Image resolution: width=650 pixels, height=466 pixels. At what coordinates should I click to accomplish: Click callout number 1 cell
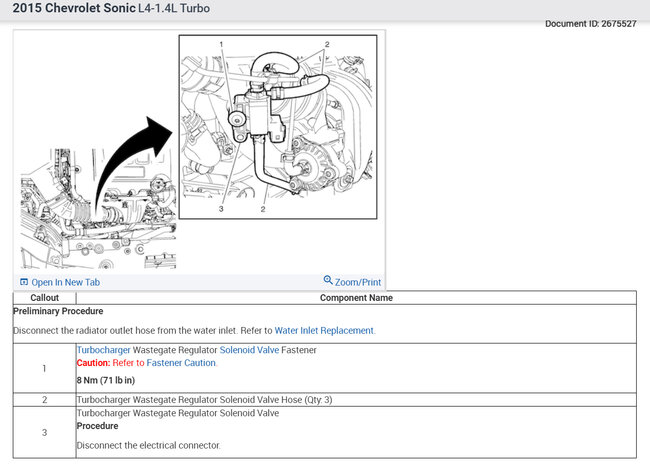[x=44, y=369]
